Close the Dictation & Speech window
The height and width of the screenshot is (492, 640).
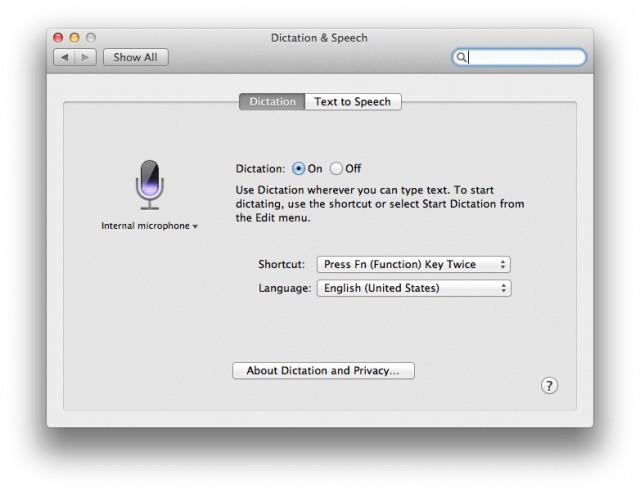(x=58, y=38)
